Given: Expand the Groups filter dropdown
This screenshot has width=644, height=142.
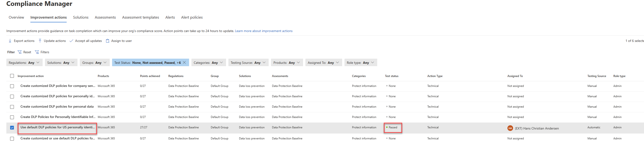Looking at the screenshot, I should 95,62.
